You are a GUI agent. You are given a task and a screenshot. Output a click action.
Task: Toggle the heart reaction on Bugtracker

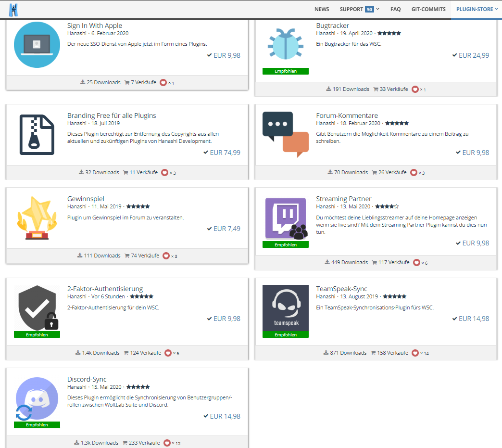(415, 89)
